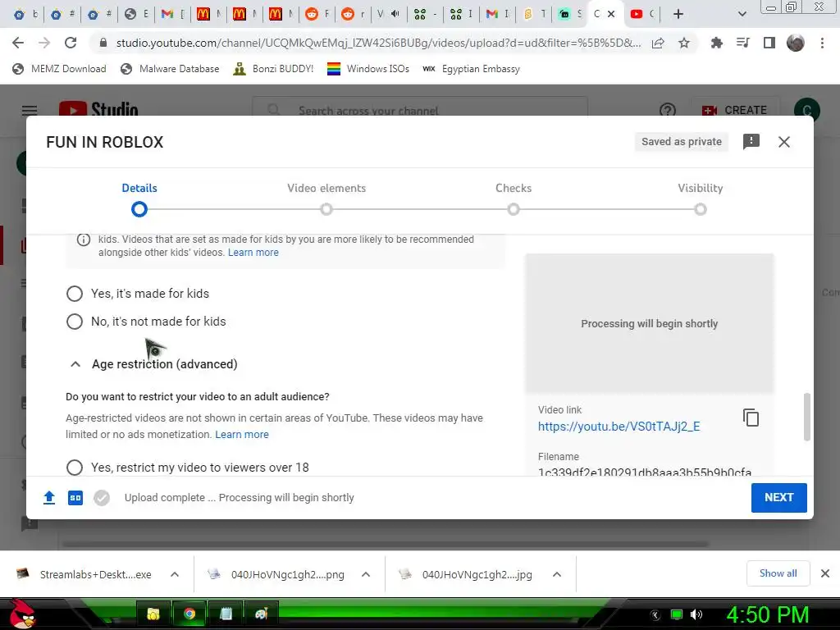This screenshot has height=630, width=840.
Task: Open the Bonzi BUDDY! bookmark
Action: 273,69
